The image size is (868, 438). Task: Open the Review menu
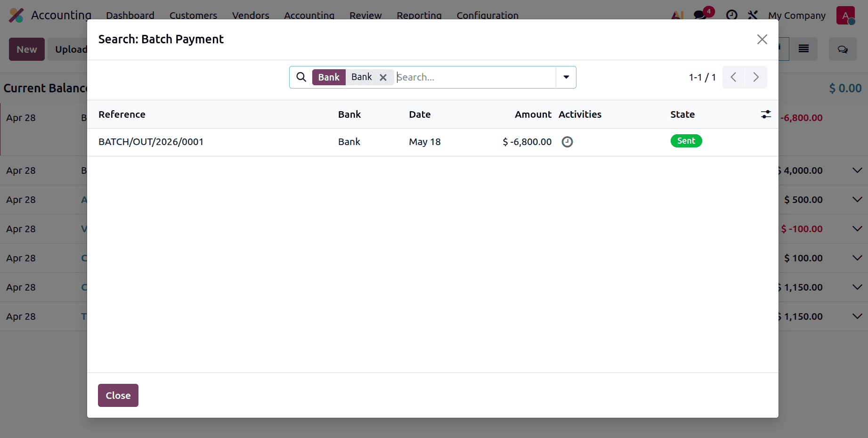365,15
